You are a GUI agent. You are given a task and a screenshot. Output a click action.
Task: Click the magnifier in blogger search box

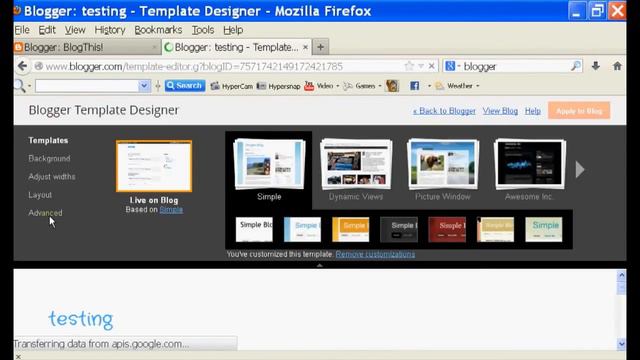[576, 66]
